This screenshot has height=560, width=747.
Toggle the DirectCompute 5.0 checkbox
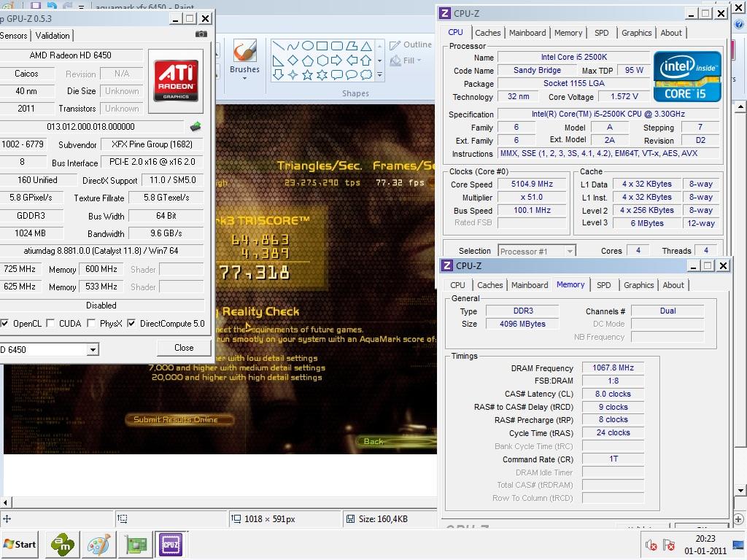coord(131,323)
